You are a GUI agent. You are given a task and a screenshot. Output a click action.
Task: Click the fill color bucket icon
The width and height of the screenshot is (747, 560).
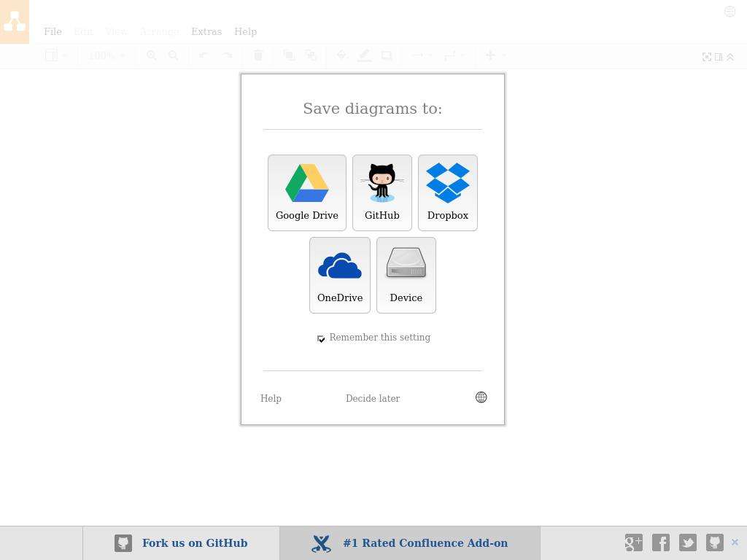pos(341,55)
